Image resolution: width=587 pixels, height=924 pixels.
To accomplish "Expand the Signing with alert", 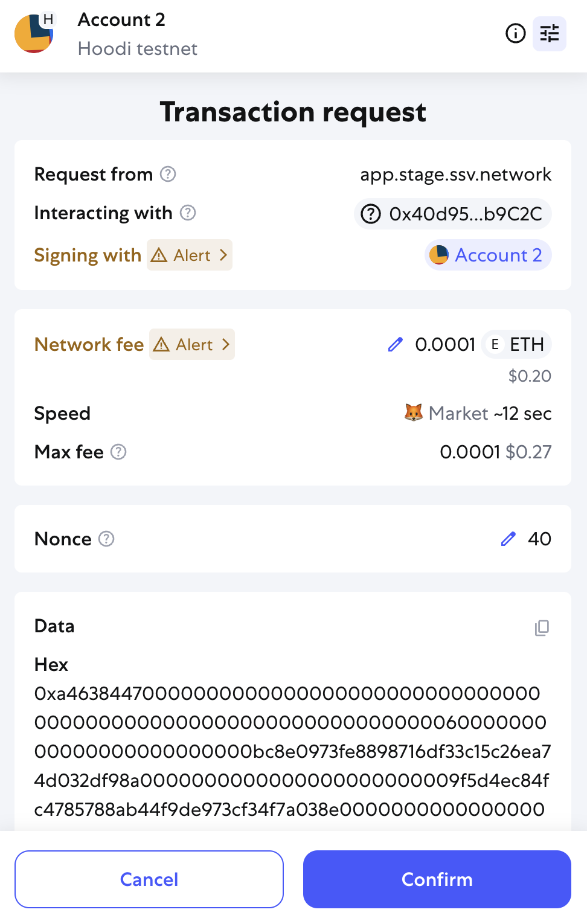I will tap(190, 255).
